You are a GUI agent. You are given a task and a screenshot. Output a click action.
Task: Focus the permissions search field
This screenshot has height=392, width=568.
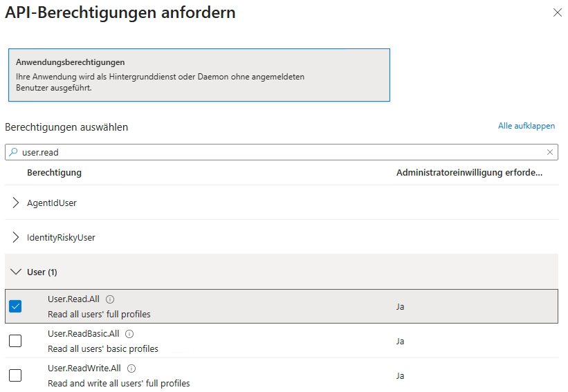pos(277,152)
